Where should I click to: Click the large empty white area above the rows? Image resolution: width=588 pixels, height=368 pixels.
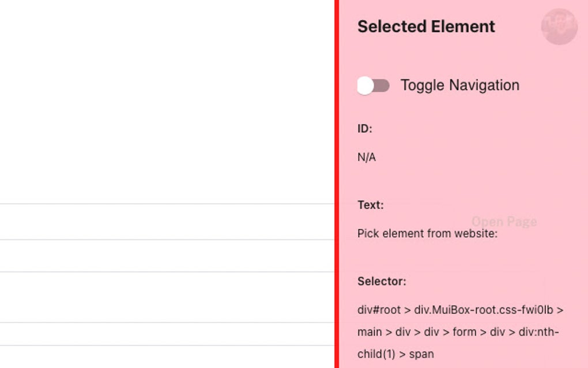coord(167,101)
